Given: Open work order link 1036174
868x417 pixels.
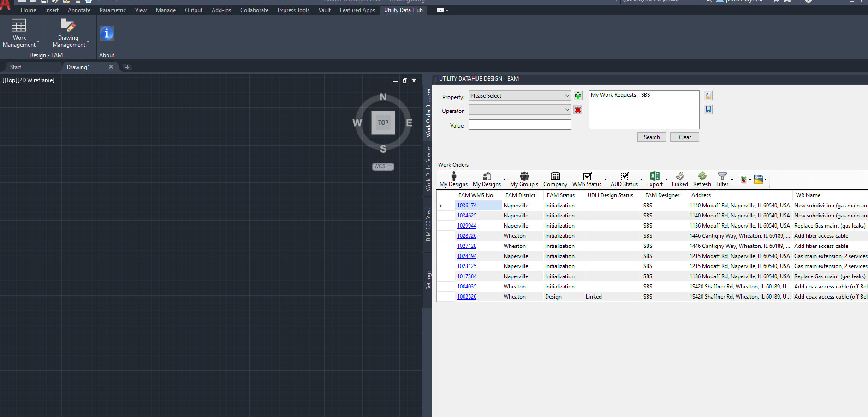Looking at the screenshot, I should click(x=467, y=206).
